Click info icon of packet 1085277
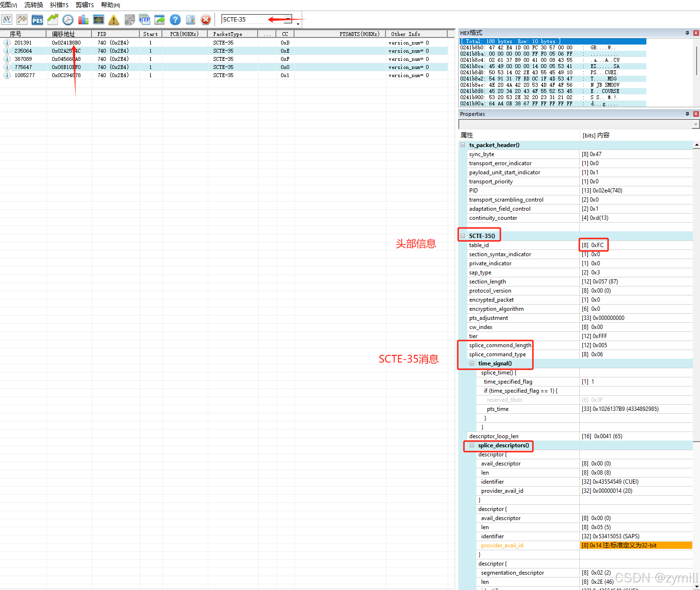 tap(7, 75)
